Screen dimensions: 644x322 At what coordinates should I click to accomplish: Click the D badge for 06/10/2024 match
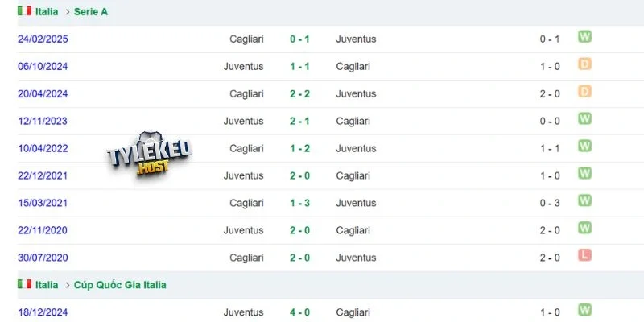tap(585, 64)
